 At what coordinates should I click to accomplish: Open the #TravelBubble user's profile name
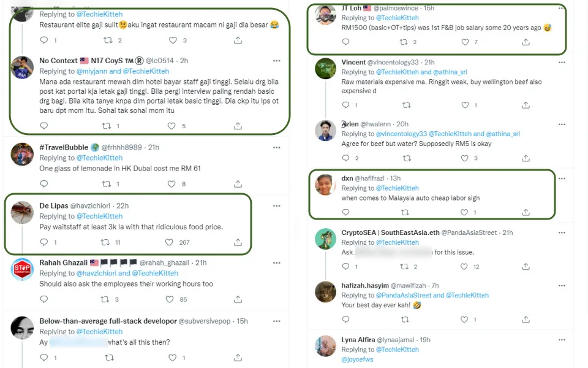(64, 147)
